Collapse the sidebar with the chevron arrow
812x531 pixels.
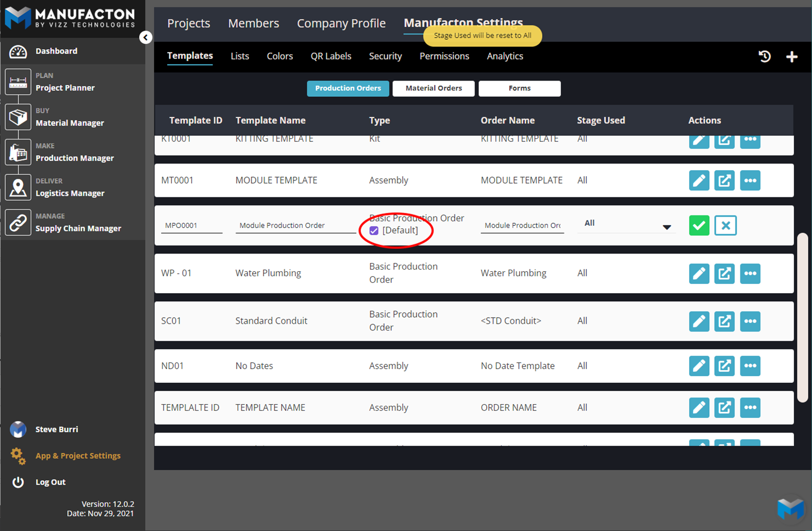[145, 37]
